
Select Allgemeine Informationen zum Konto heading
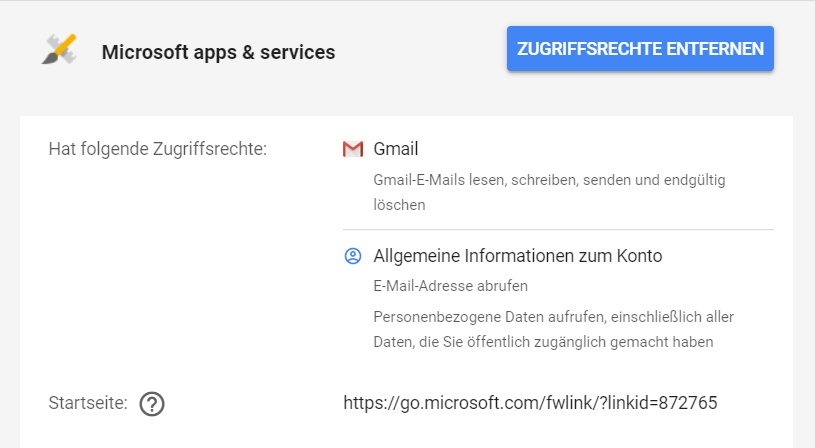pyautogui.click(x=517, y=256)
